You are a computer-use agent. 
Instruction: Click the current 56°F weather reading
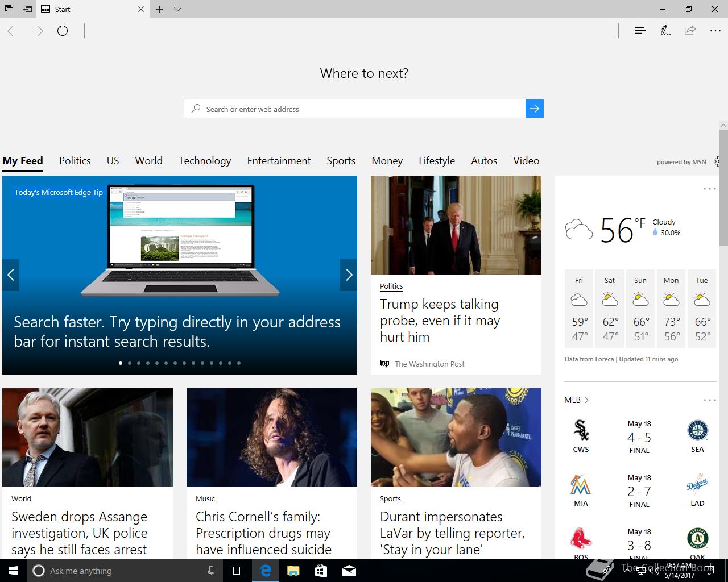[623, 230]
